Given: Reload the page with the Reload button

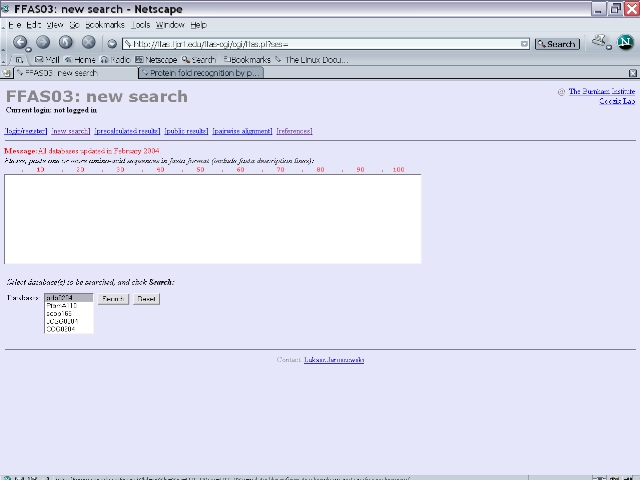Looking at the screenshot, I should point(66,43).
